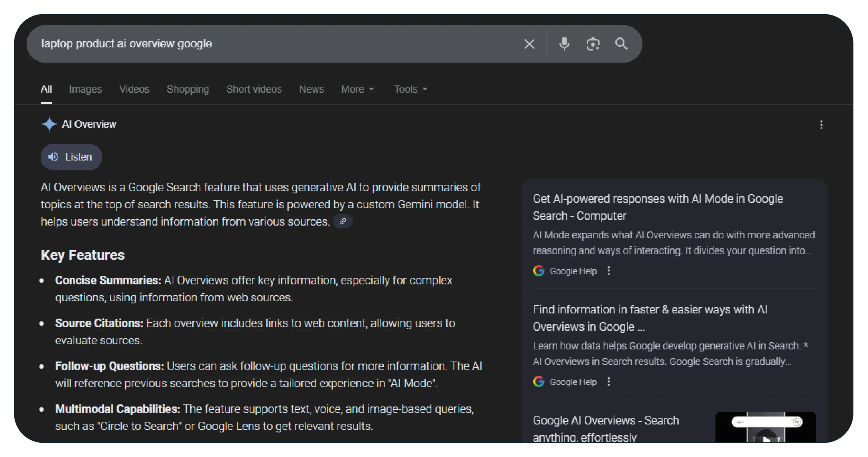Screen dimensions: 868x457
Task: Open Google Lens image search icon
Action: [593, 44]
